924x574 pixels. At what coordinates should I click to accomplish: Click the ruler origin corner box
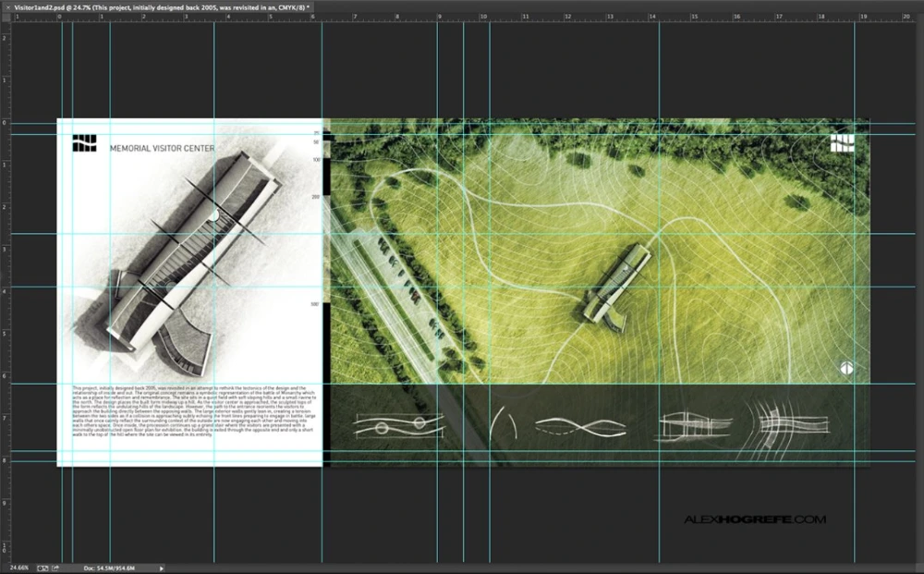pos(6,18)
